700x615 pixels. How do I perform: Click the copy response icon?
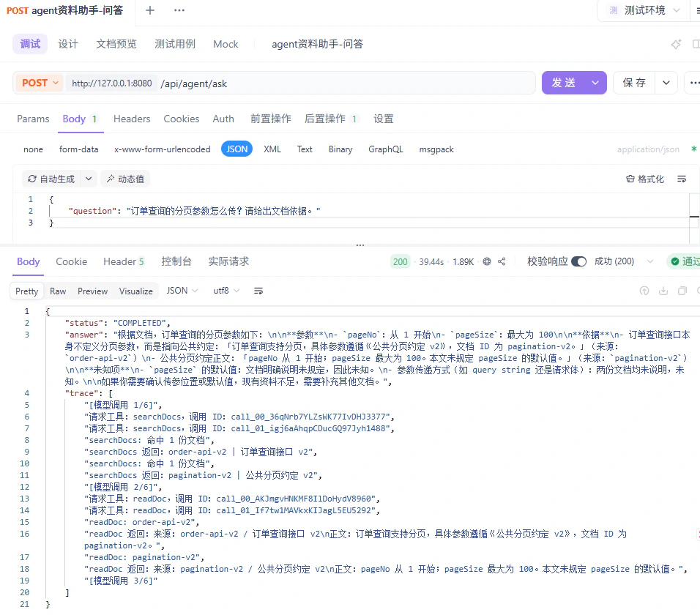682,291
